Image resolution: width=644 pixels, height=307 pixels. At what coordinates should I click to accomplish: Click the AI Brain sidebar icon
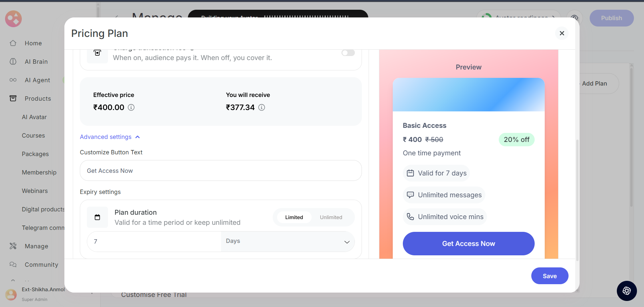(13, 62)
